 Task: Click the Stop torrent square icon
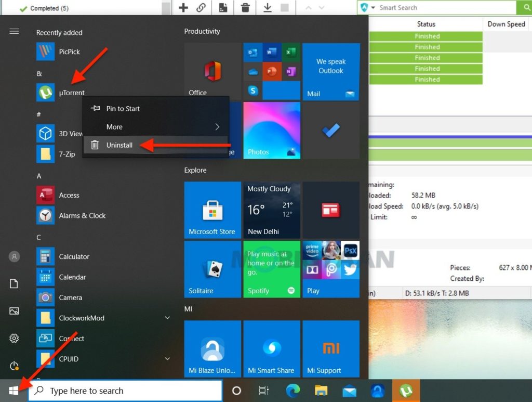285,7
